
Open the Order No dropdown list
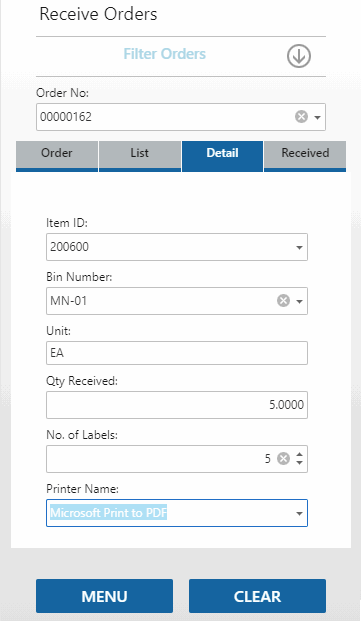(317, 117)
